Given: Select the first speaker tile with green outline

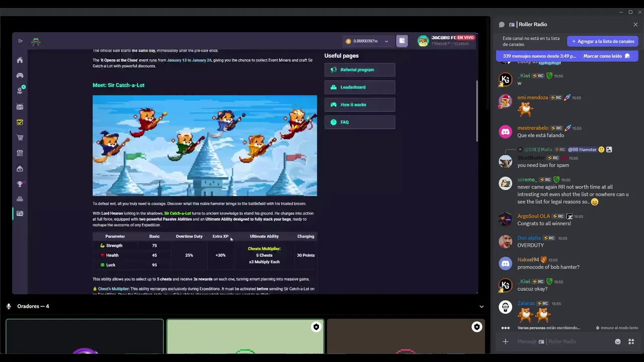Looking at the screenshot, I should coord(85,336).
